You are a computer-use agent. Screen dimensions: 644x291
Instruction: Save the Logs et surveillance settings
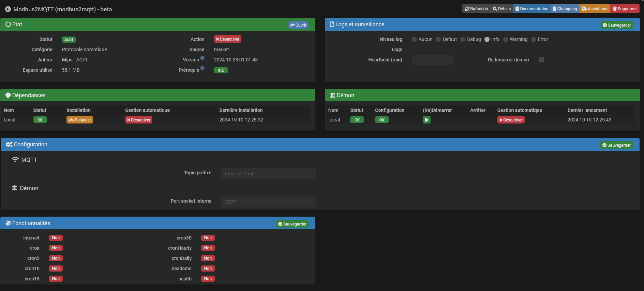617,25
